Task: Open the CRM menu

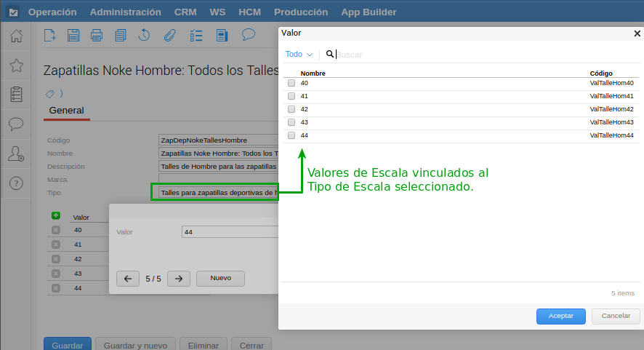Action: click(185, 12)
